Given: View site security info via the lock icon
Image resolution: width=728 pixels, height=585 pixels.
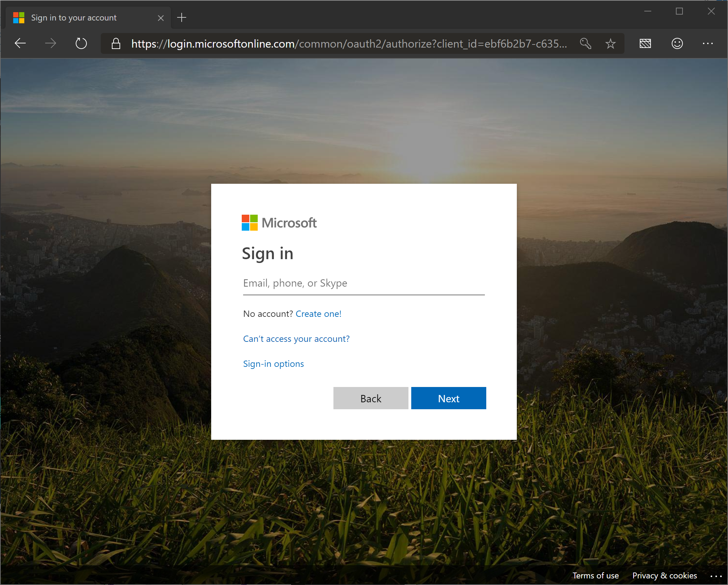Looking at the screenshot, I should (x=116, y=43).
